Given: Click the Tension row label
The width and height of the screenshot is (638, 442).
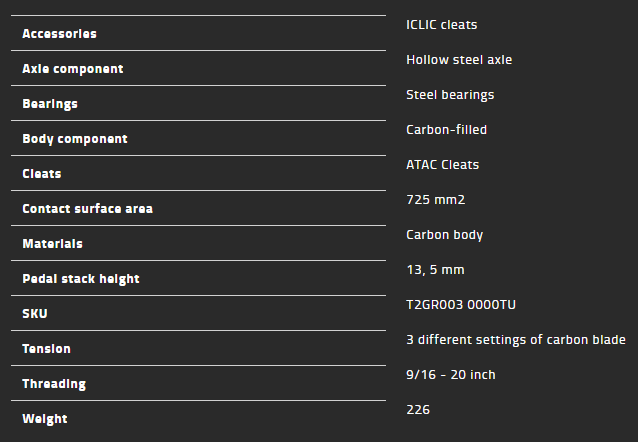Looking at the screenshot, I should pyautogui.click(x=46, y=349).
